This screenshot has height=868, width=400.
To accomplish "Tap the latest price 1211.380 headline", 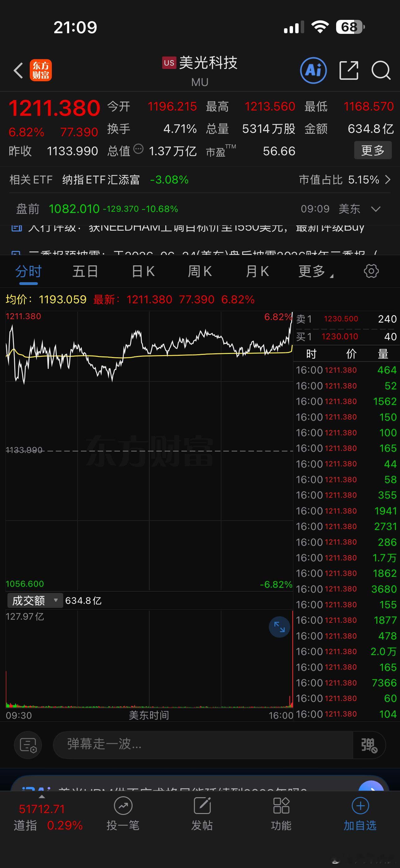I will (x=54, y=108).
